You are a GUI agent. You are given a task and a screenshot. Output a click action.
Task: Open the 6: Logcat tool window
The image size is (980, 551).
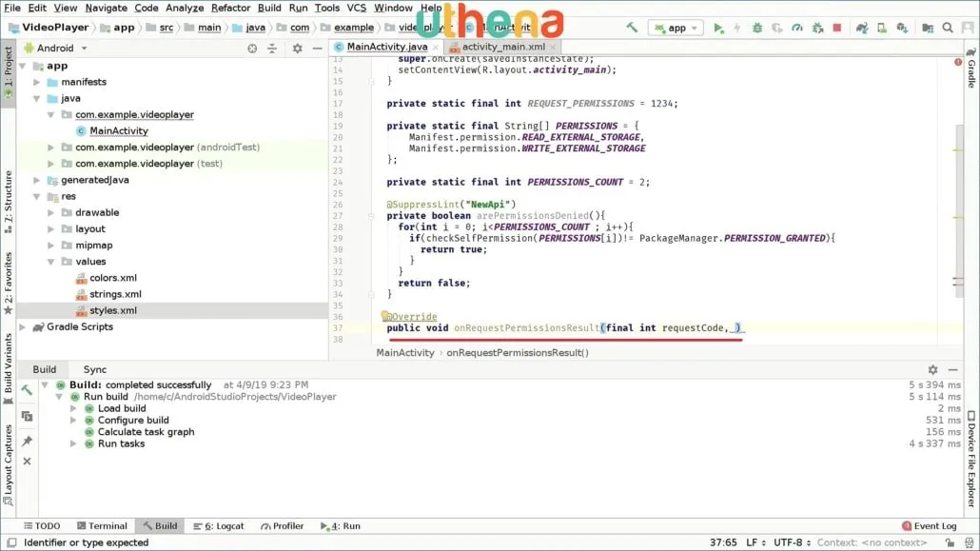coord(219,526)
